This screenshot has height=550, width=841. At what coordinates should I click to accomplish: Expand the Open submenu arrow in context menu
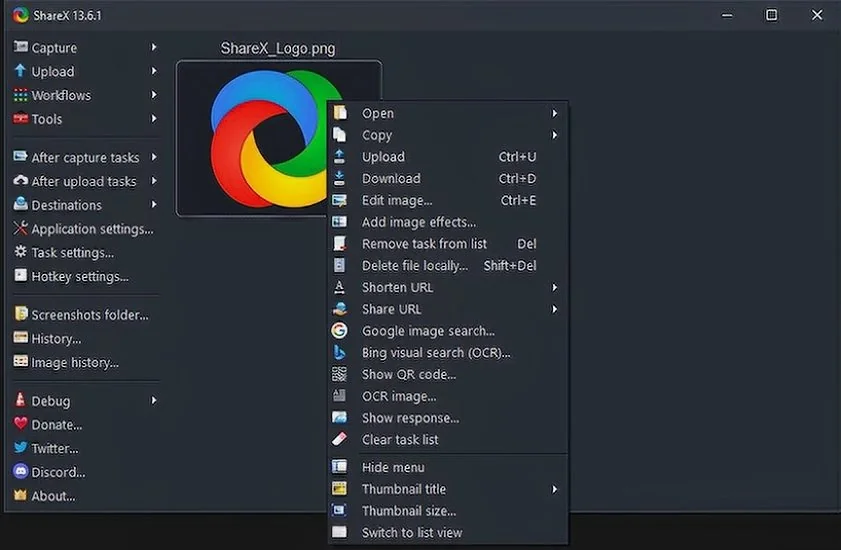tap(555, 113)
